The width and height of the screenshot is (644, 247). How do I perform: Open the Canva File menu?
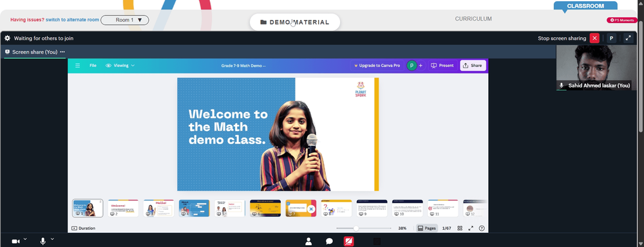[93, 65]
